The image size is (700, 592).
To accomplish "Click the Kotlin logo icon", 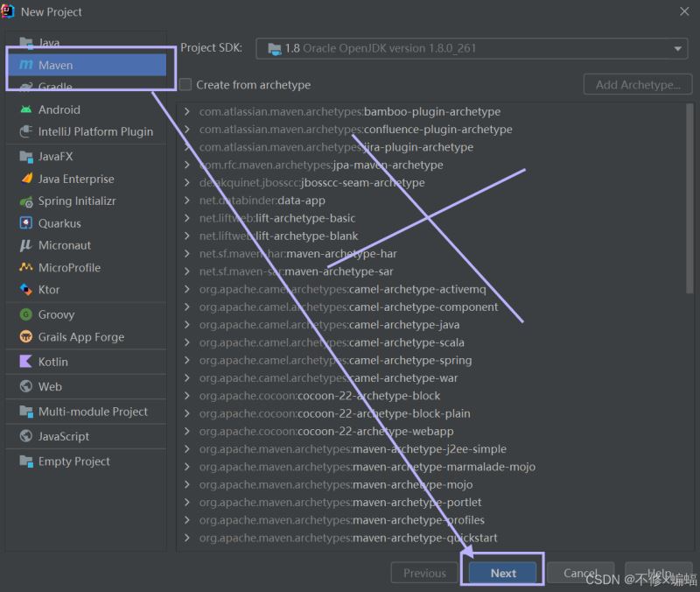I will 26,362.
